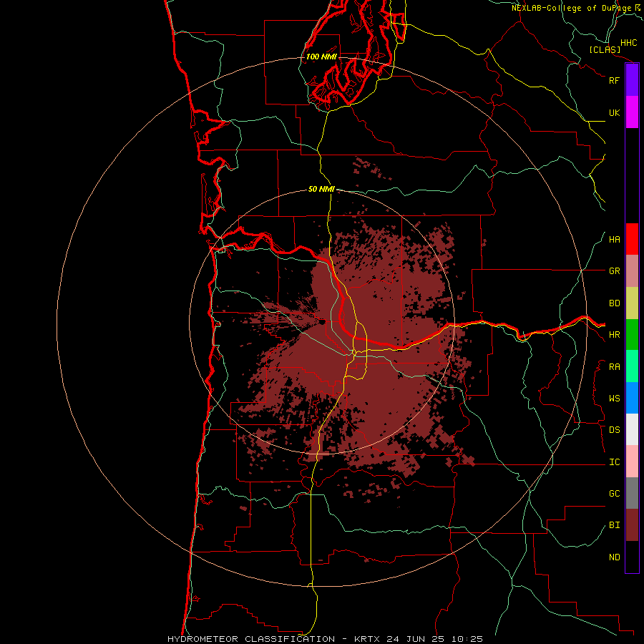Click the ND black legend swatch
The height and width of the screenshot is (644, 644).
pyautogui.click(x=632, y=557)
